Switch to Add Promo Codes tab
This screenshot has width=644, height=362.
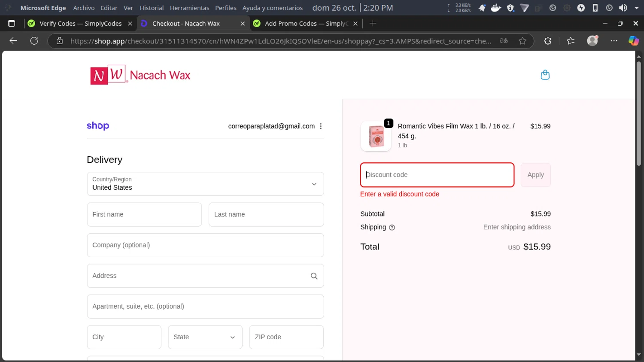[x=306, y=24]
